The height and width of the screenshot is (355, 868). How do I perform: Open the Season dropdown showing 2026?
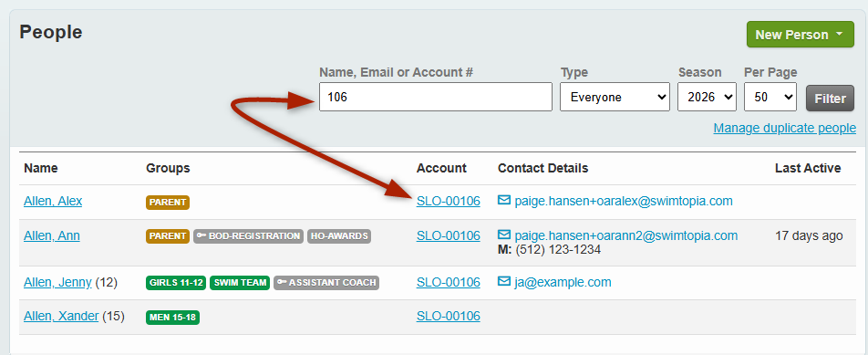[707, 97]
